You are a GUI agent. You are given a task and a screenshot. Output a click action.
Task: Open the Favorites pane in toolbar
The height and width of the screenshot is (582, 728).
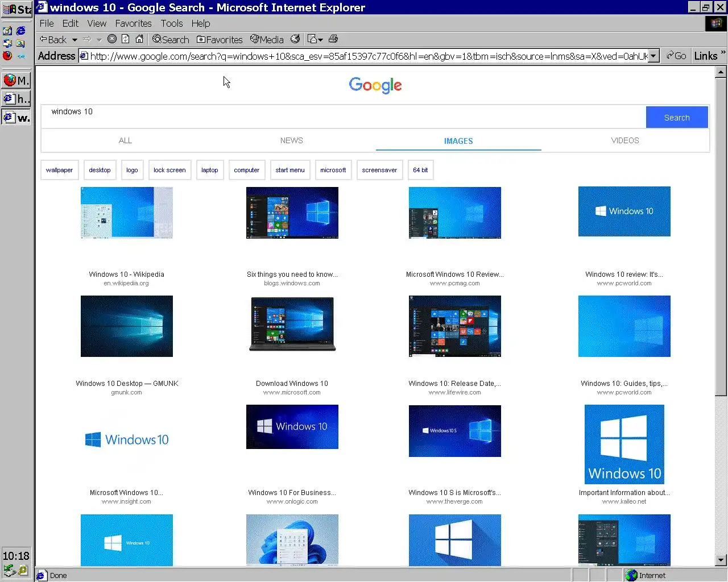[220, 39]
